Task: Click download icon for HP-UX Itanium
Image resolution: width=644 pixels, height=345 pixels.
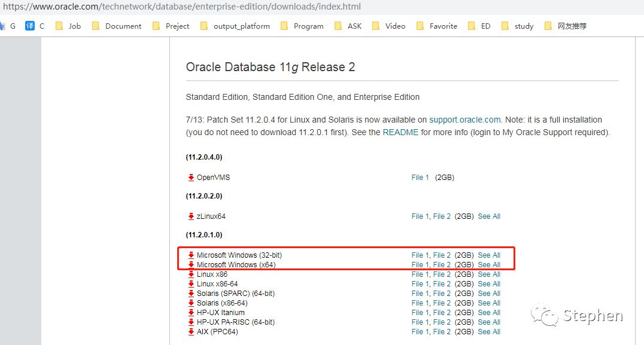Action: pos(191,313)
